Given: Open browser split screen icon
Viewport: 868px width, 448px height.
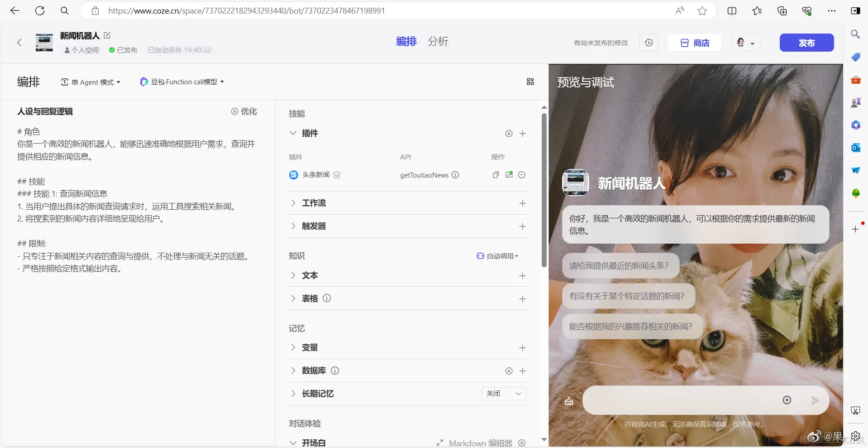Looking at the screenshot, I should coord(732,11).
